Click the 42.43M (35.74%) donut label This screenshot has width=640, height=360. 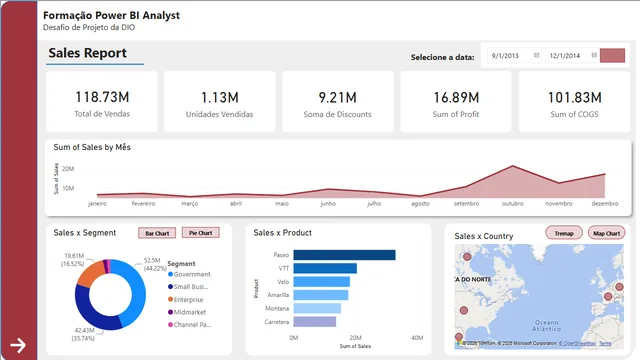[84, 334]
